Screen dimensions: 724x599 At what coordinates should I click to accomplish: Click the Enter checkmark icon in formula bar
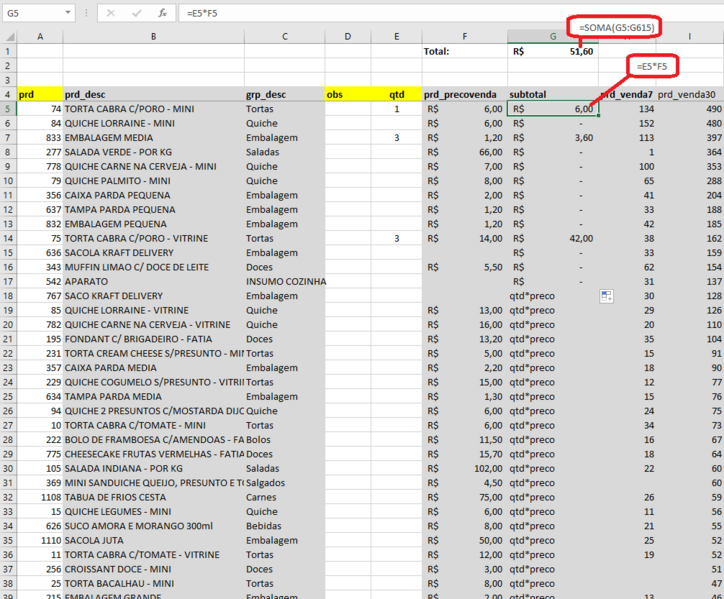(x=137, y=13)
